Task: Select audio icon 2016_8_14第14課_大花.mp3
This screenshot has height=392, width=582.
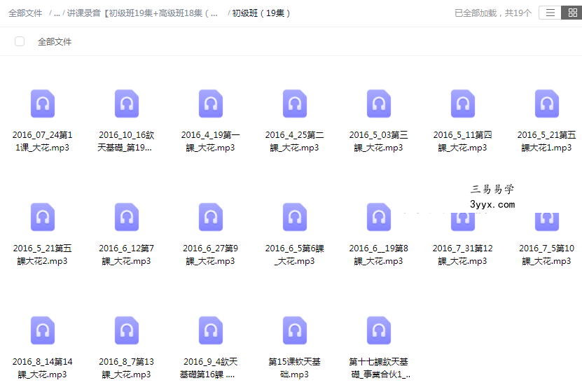Action: point(43,331)
